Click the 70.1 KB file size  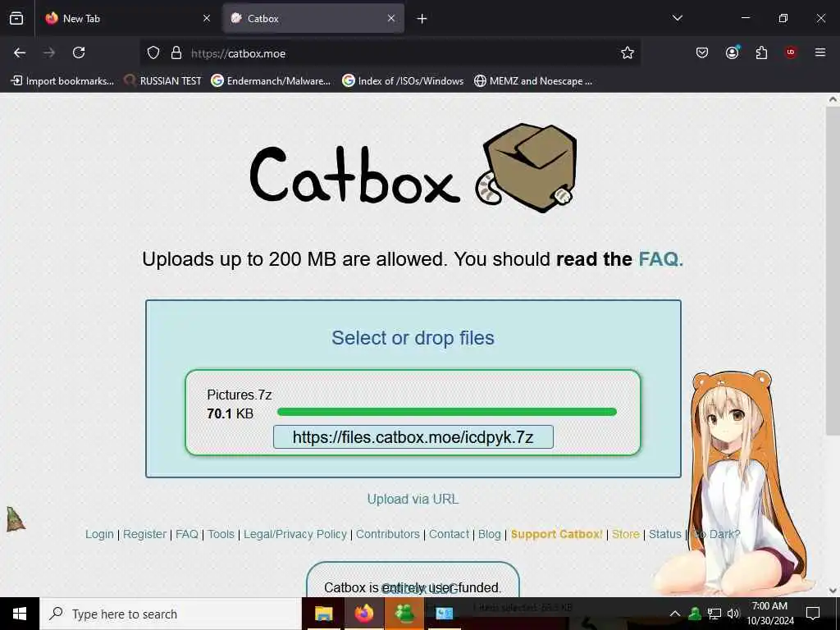tap(230, 413)
